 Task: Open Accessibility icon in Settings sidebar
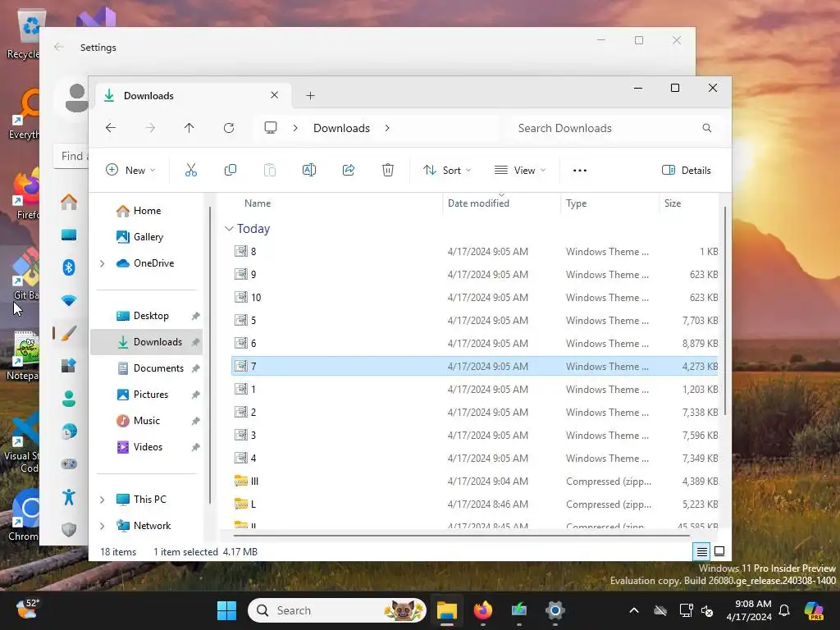click(69, 497)
